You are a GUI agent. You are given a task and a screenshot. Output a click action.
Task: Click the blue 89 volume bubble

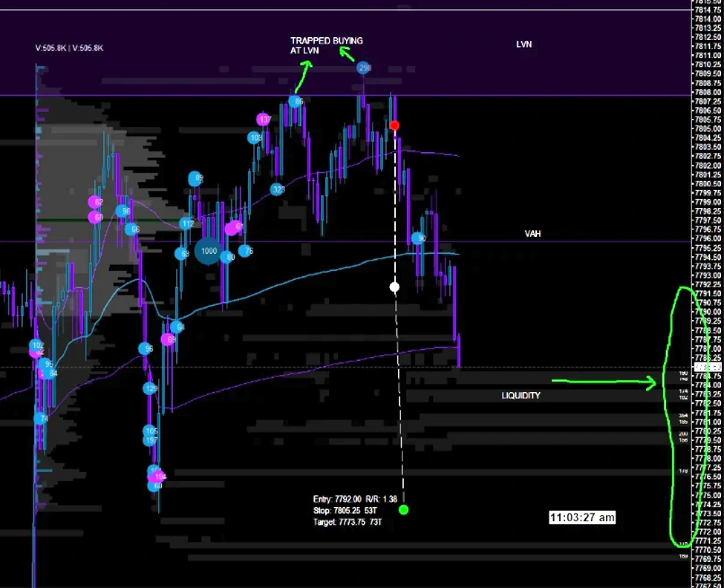pyautogui.click(x=196, y=178)
